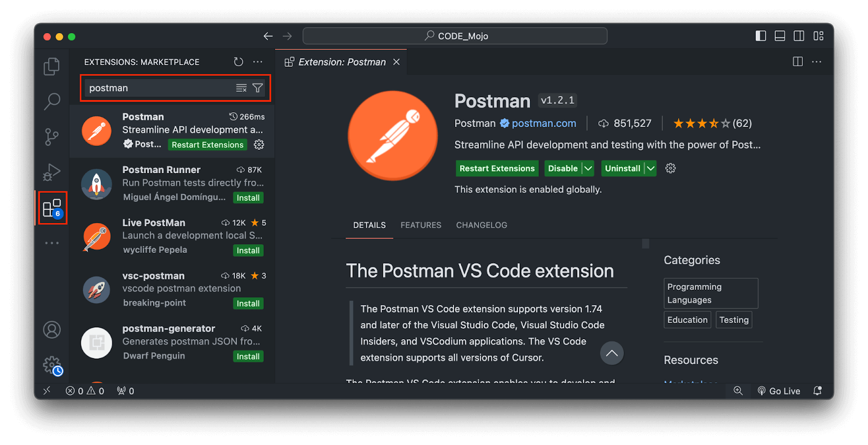Clear extensions search results
The width and height of the screenshot is (868, 445).
[x=241, y=88]
